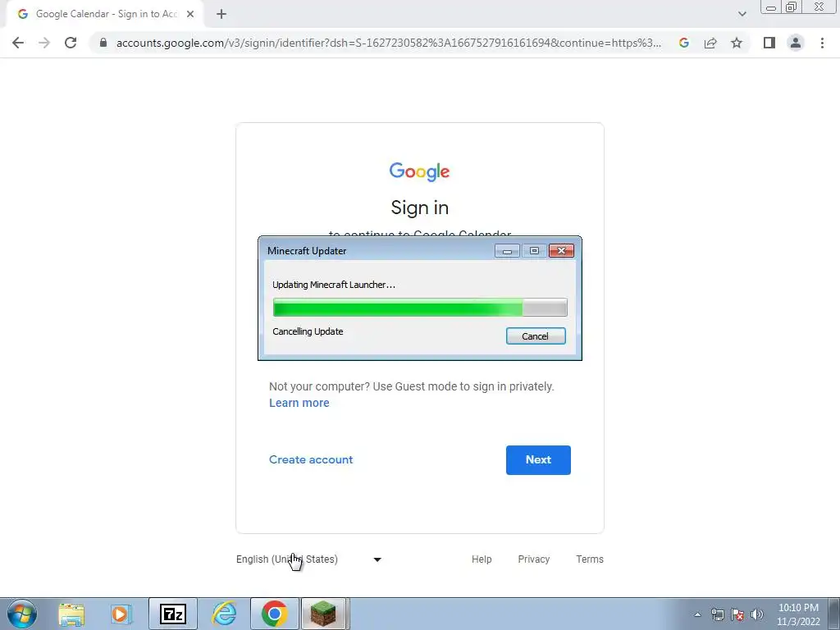Click the 'Cancelling Update' status text
This screenshot has height=630, width=840.
pos(308,331)
